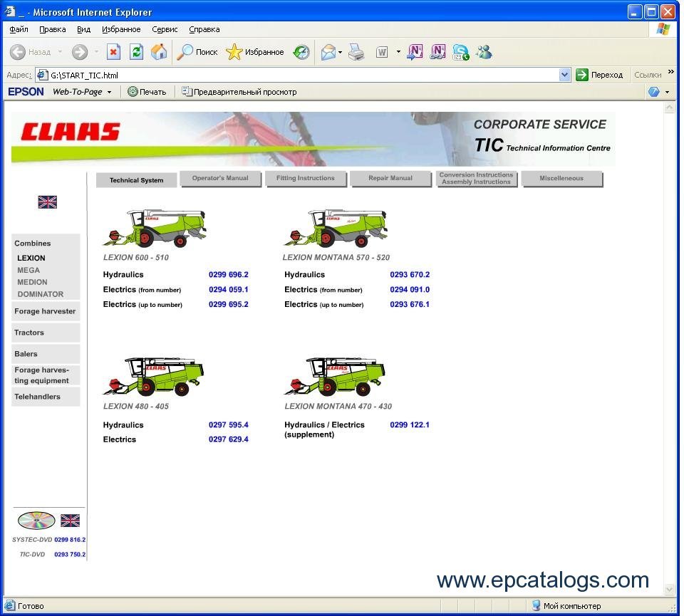Open Forage harvesting equipment section

pyautogui.click(x=46, y=375)
